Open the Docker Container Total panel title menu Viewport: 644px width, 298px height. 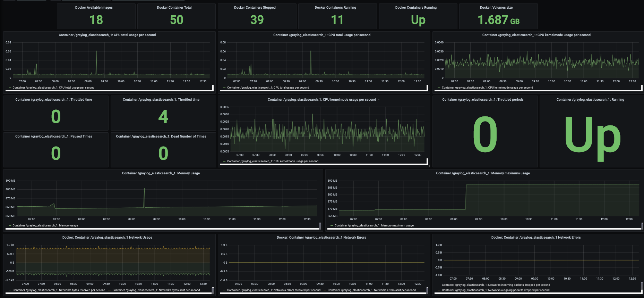pos(174,7)
